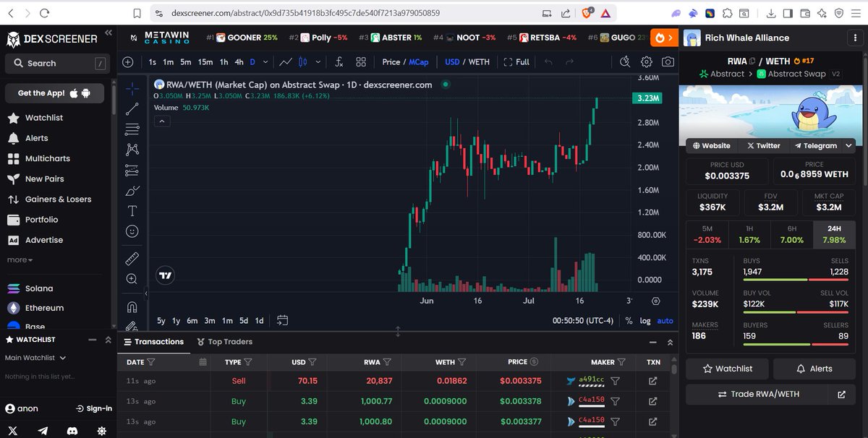Image resolution: width=868 pixels, height=438 pixels.
Task: Select the XABCD pattern tool
Action: click(x=132, y=150)
